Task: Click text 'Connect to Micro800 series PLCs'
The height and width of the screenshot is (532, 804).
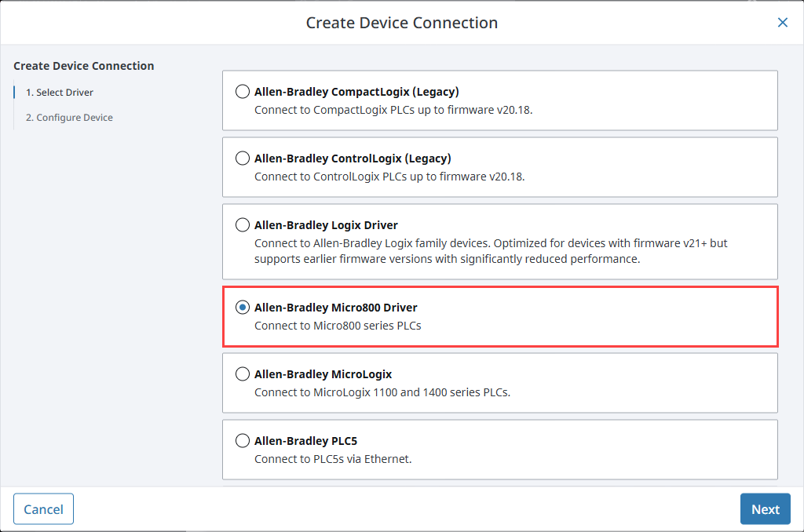Action: [x=338, y=326]
